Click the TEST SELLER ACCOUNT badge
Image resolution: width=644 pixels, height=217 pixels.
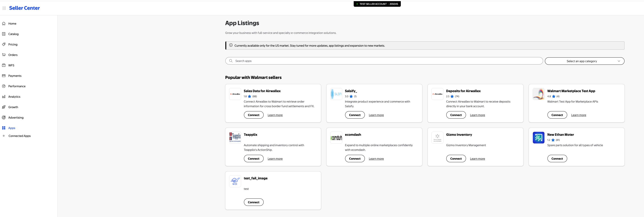coord(377,4)
